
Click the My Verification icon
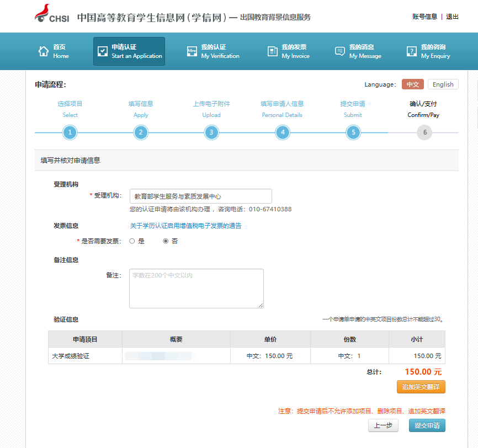tap(192, 51)
